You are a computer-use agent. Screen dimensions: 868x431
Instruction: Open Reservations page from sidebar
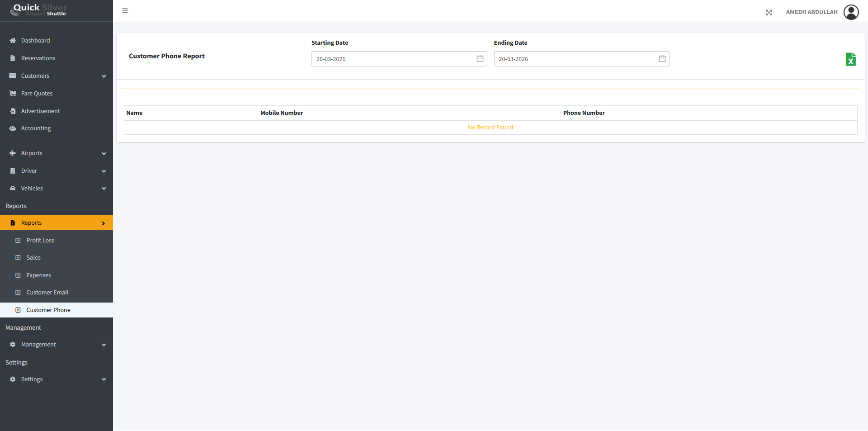[x=38, y=58]
